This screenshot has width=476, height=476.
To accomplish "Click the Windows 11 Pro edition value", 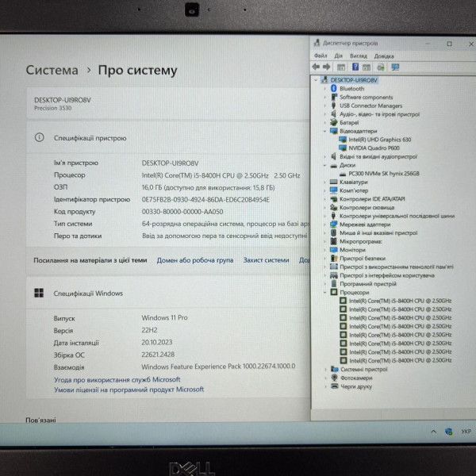I will coord(164,318).
